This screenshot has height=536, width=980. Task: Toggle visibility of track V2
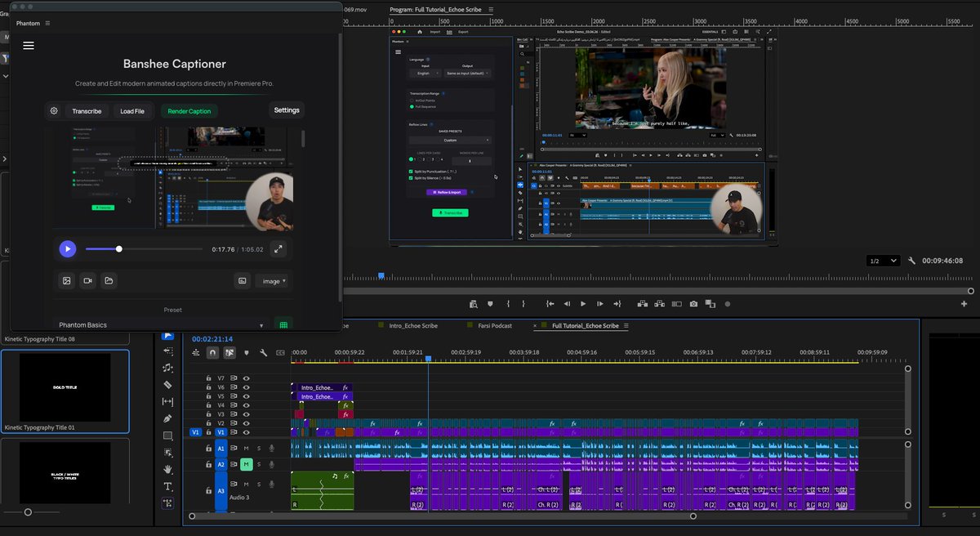click(246, 422)
